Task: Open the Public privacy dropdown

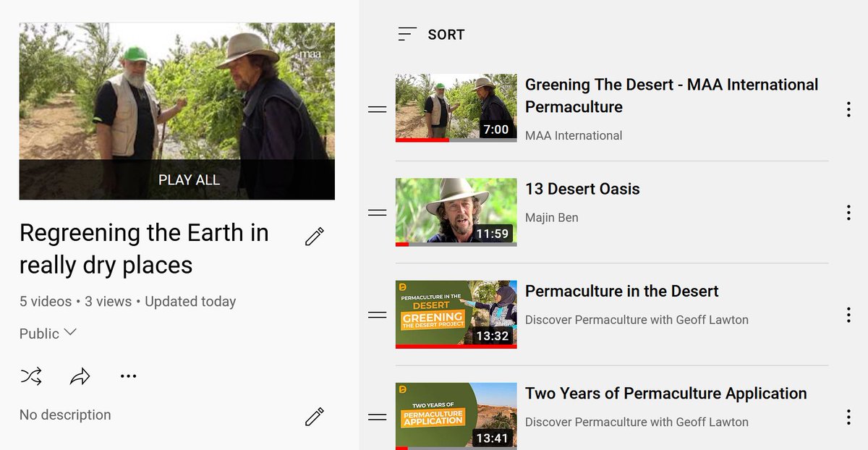Action: click(48, 334)
